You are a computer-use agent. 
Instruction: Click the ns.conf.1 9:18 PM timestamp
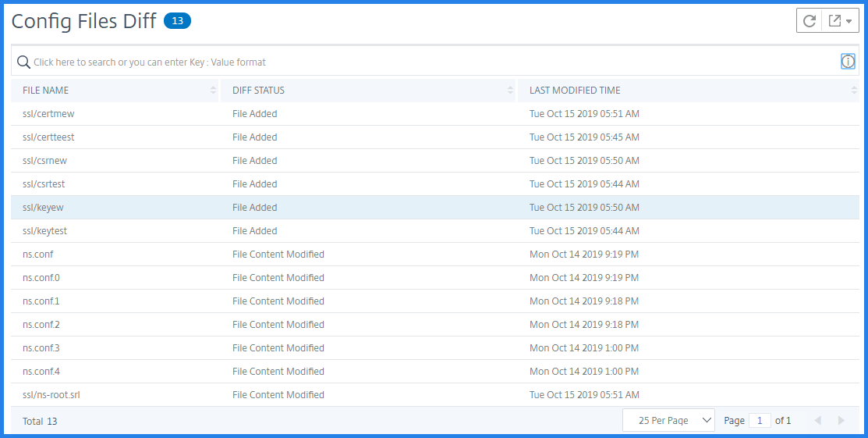[x=584, y=301]
